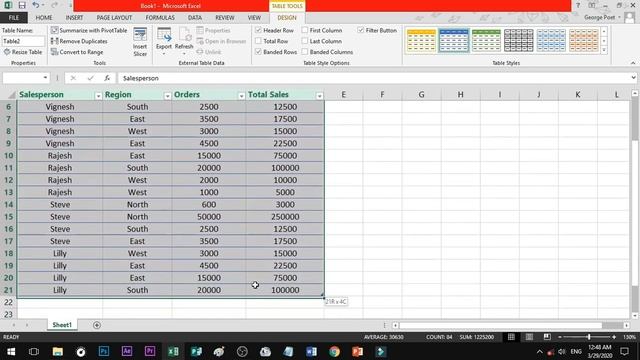This screenshot has width=640, height=360.
Task: Select the Sheet1 tab
Action: (x=62, y=325)
